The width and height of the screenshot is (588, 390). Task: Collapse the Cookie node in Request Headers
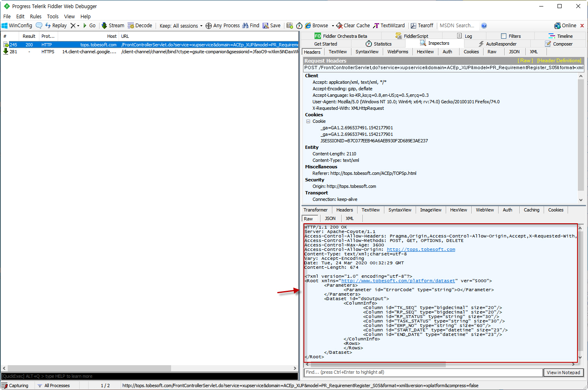tap(308, 121)
